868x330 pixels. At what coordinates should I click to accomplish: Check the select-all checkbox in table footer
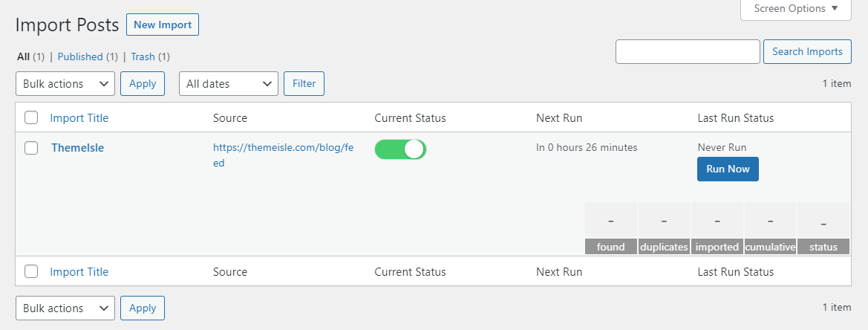[31, 272]
